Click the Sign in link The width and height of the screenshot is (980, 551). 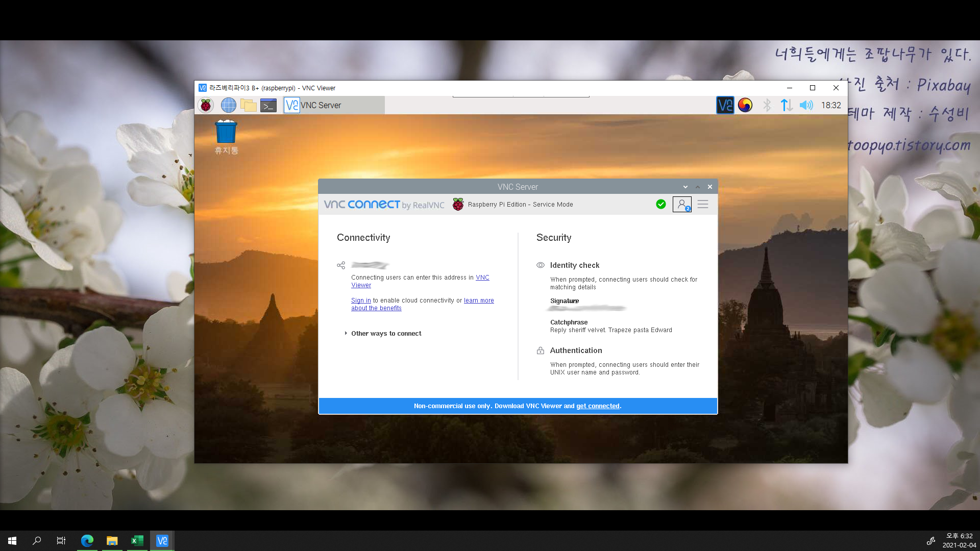tap(361, 300)
